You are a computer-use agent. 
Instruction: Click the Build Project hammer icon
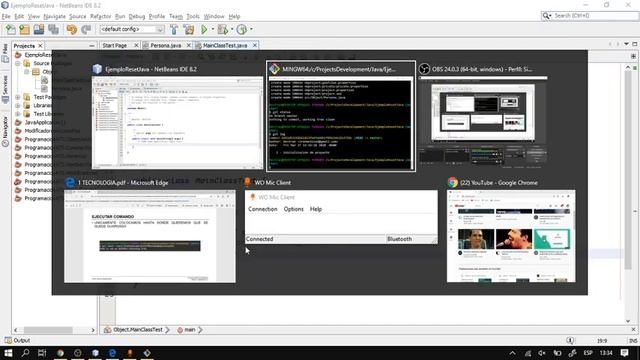click(x=174, y=29)
